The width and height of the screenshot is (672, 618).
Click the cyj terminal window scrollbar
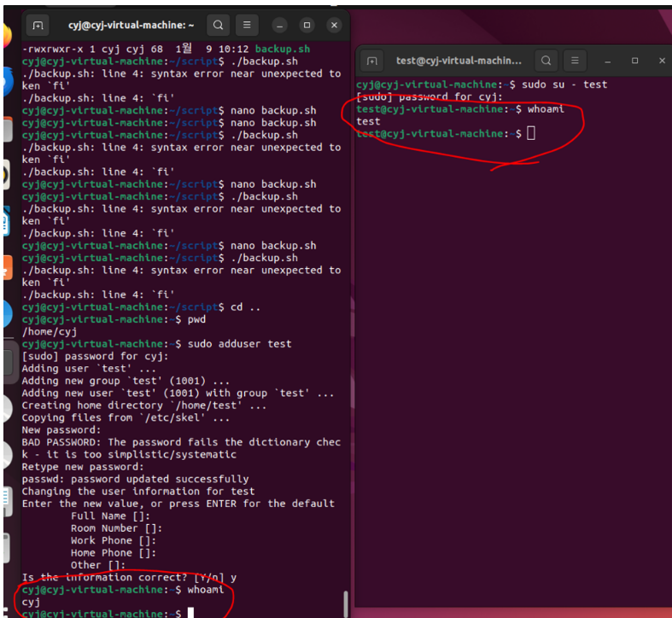(346, 603)
